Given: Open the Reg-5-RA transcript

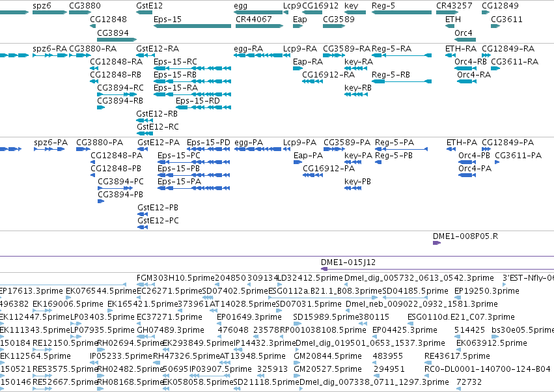Looking at the screenshot, I should 402,55.
